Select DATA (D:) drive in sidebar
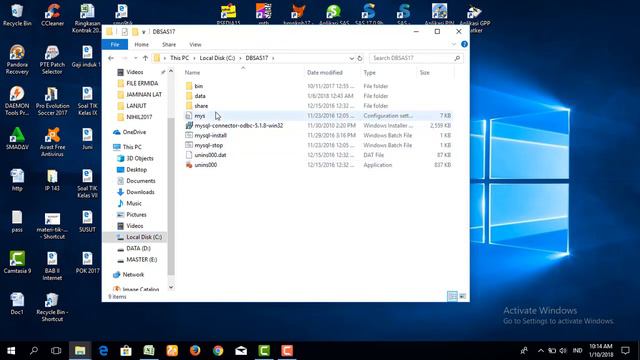Image resolution: width=640 pixels, height=360 pixels. pos(133,248)
